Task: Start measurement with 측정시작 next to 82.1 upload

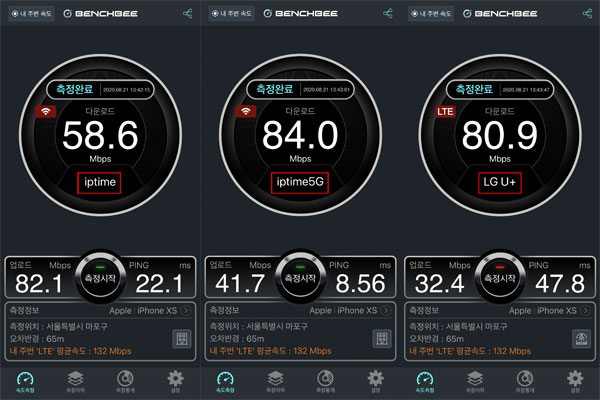Action: 100,278
